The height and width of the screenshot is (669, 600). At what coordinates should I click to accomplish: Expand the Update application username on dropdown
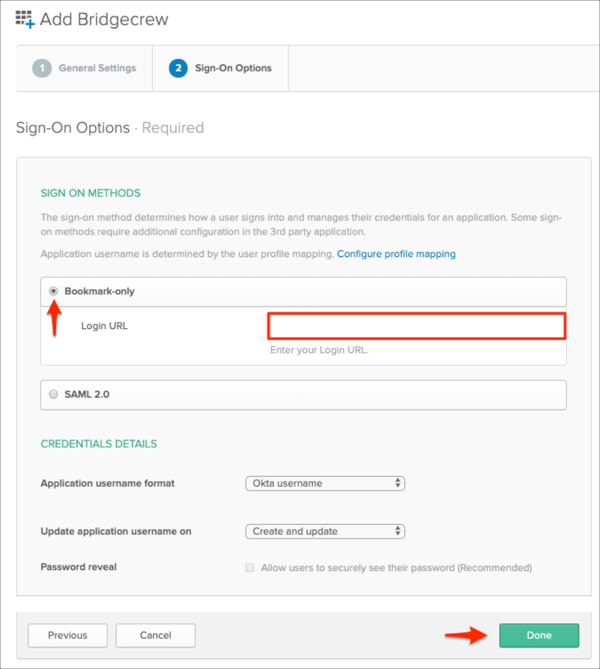click(324, 531)
